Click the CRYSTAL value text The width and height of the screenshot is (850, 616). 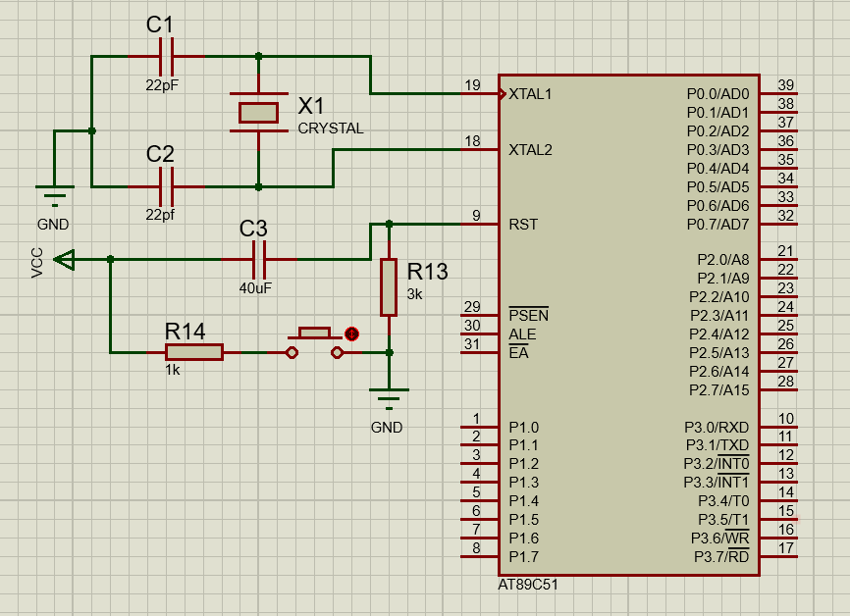[331, 128]
